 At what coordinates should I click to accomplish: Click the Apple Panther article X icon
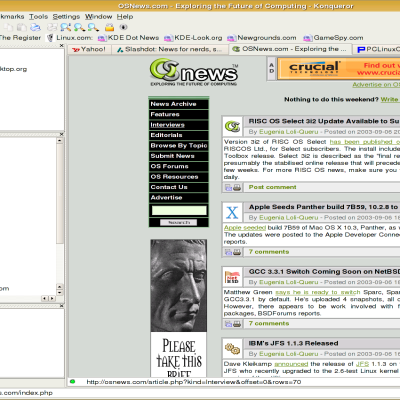click(x=232, y=212)
